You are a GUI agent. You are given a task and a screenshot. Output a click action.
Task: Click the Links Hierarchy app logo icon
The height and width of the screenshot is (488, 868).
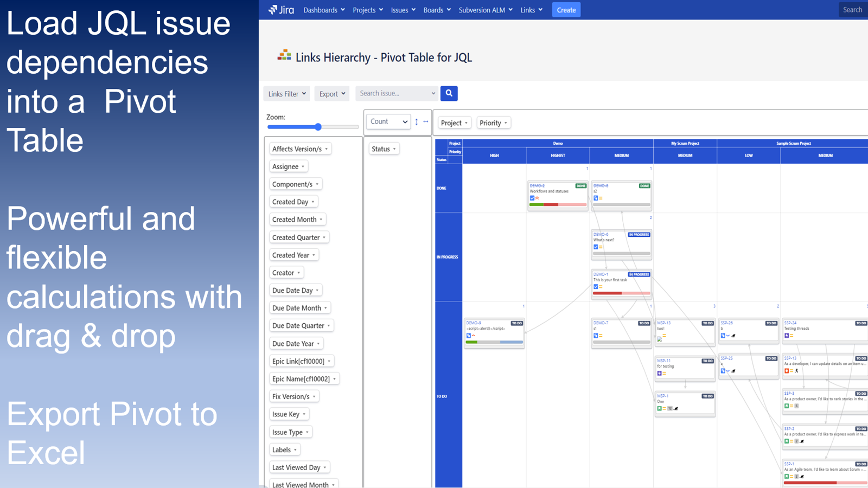tap(284, 55)
